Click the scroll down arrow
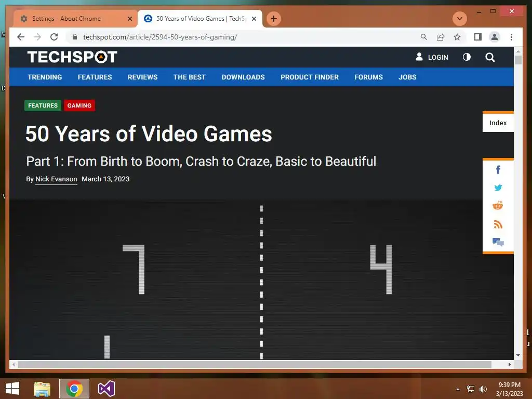This screenshot has width=532, height=399. click(x=518, y=355)
